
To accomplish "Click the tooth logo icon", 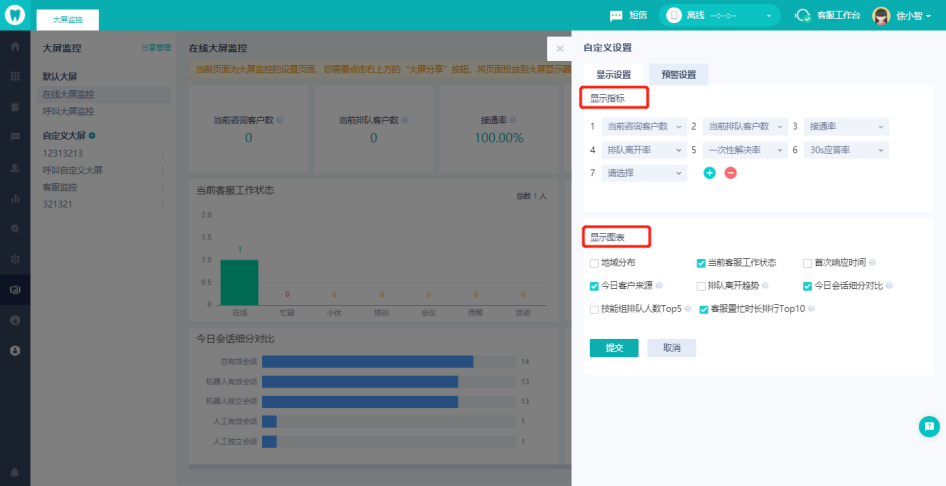I will pyautogui.click(x=15, y=15).
